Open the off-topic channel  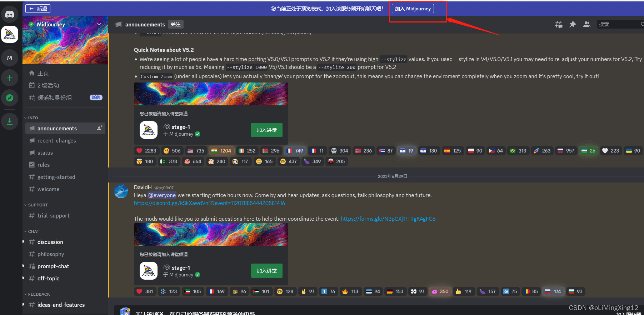[65, 278]
